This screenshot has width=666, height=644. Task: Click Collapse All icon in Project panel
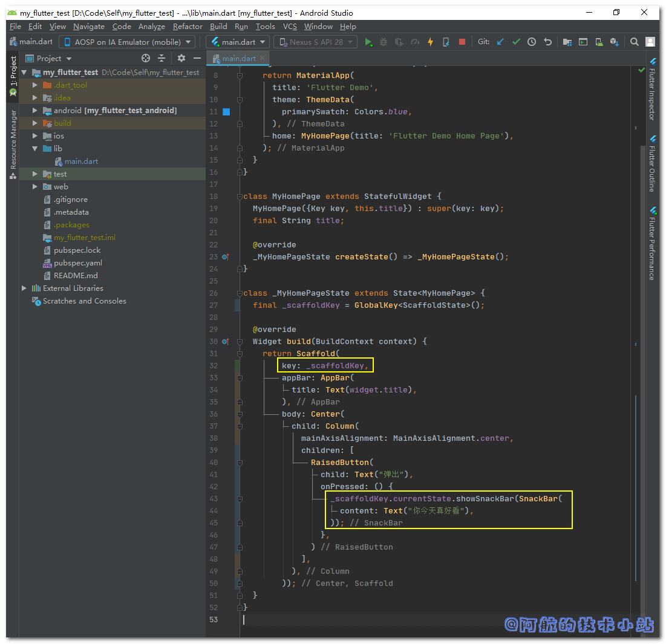(162, 58)
